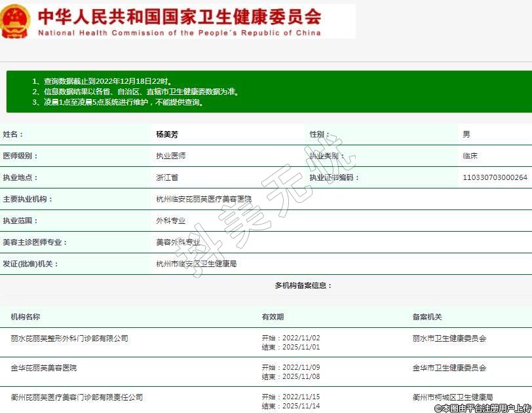Select the system maintenance notice line
Image resolution: width=532 pixels, height=413 pixels.
(118, 102)
